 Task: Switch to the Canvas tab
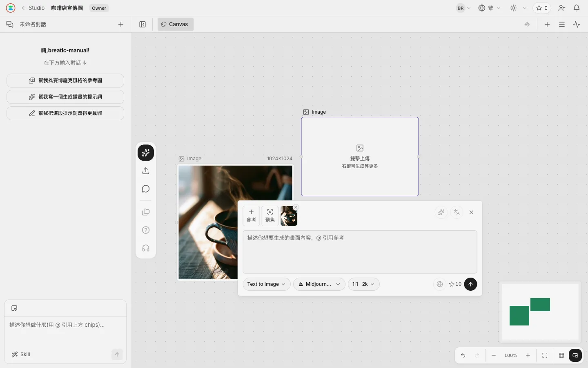pyautogui.click(x=176, y=24)
